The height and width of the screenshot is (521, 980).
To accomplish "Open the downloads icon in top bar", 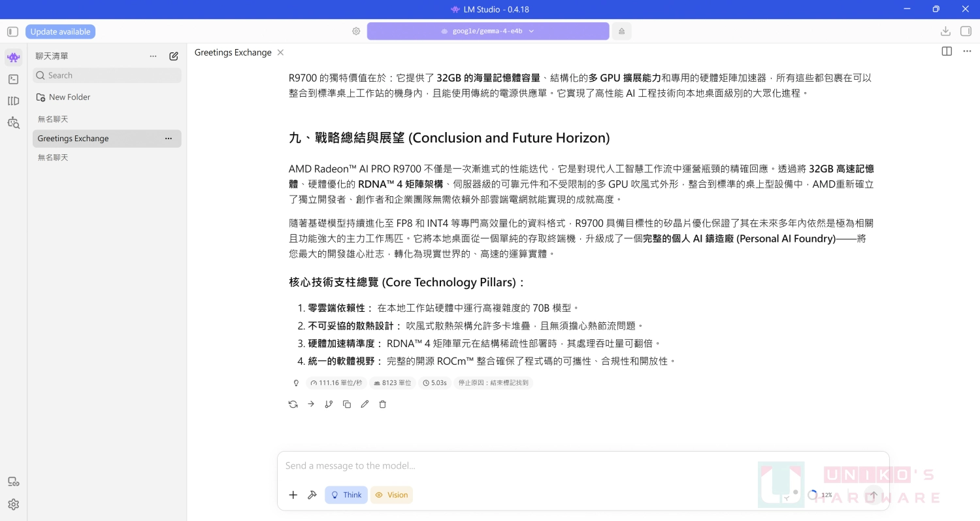I will [945, 31].
